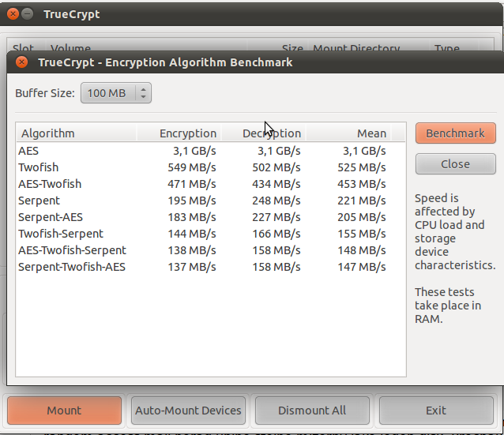Select the AES-Twofish row
The image size is (504, 435).
coord(211,184)
